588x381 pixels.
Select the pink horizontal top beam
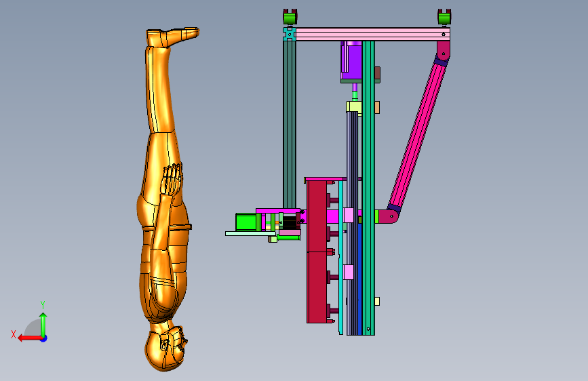tap(372, 34)
